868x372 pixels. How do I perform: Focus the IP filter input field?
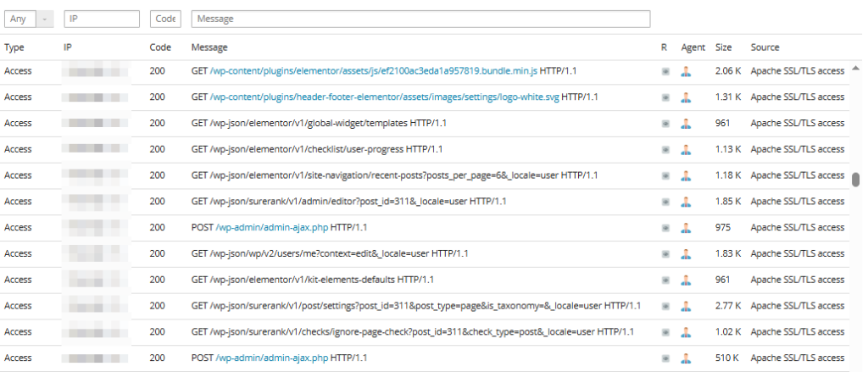[x=101, y=19]
